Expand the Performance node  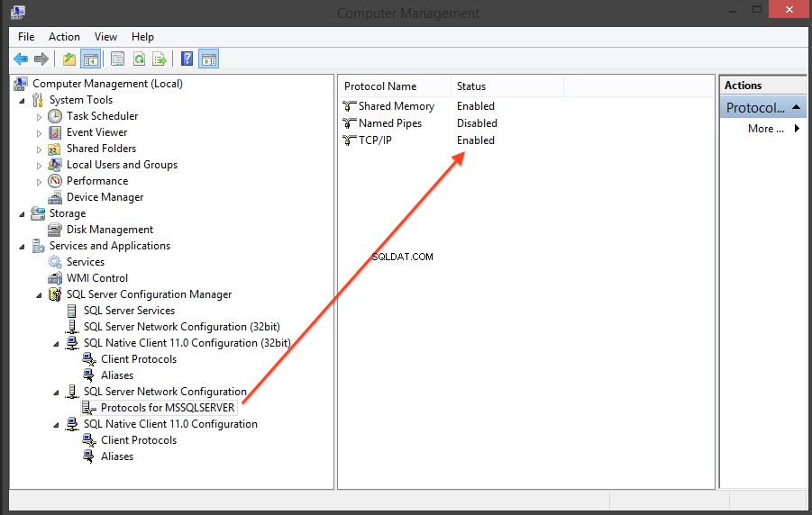tap(39, 182)
